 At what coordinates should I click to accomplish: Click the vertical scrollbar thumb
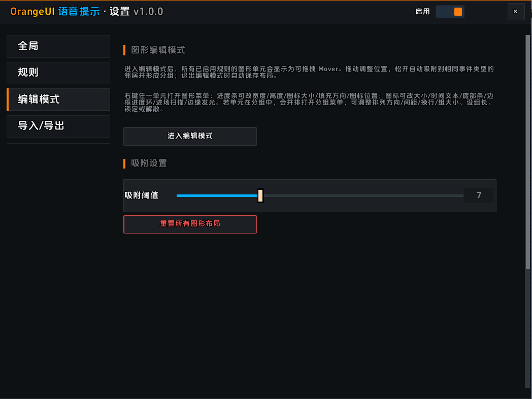(x=527, y=152)
